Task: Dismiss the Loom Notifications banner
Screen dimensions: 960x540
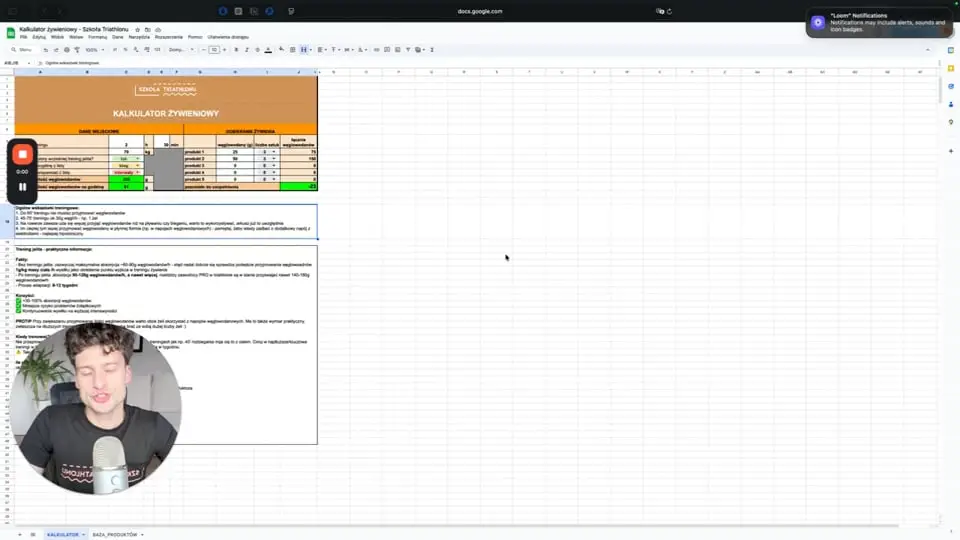Action: pos(879,23)
